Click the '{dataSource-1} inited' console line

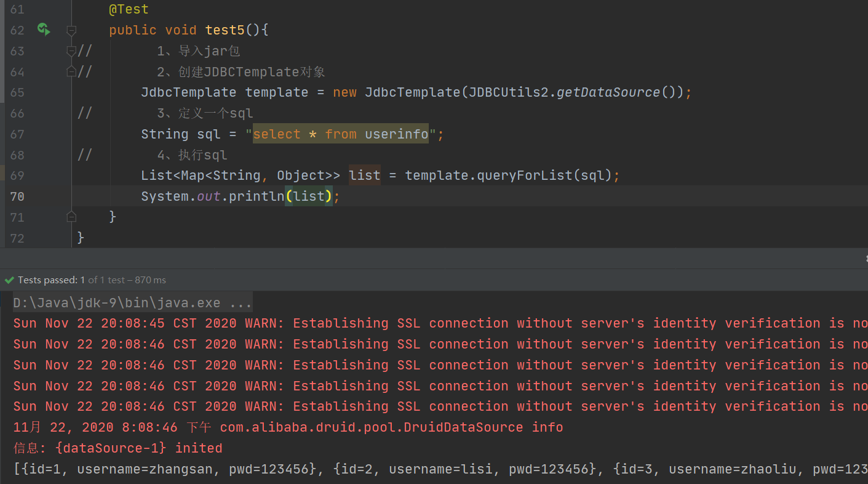click(117, 448)
